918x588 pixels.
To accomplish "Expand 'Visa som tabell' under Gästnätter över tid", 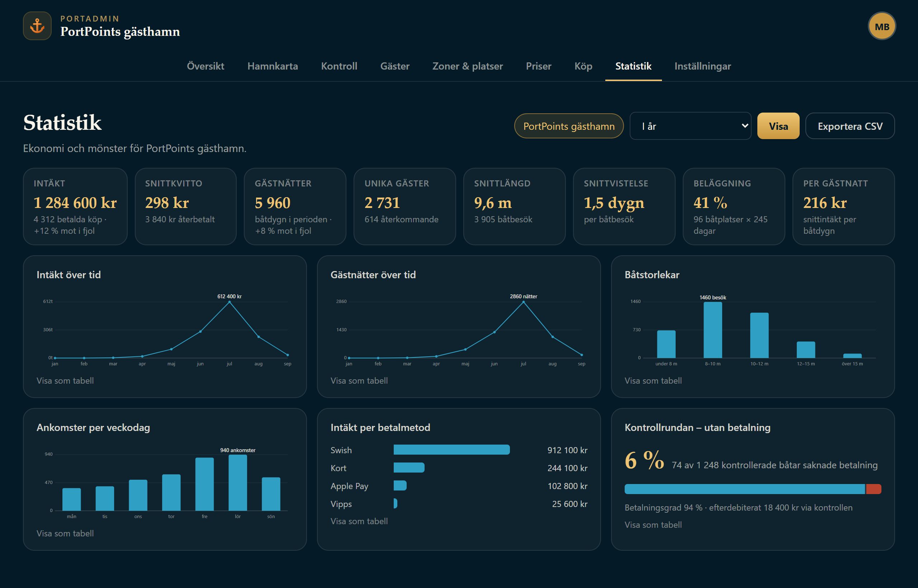I will click(359, 381).
